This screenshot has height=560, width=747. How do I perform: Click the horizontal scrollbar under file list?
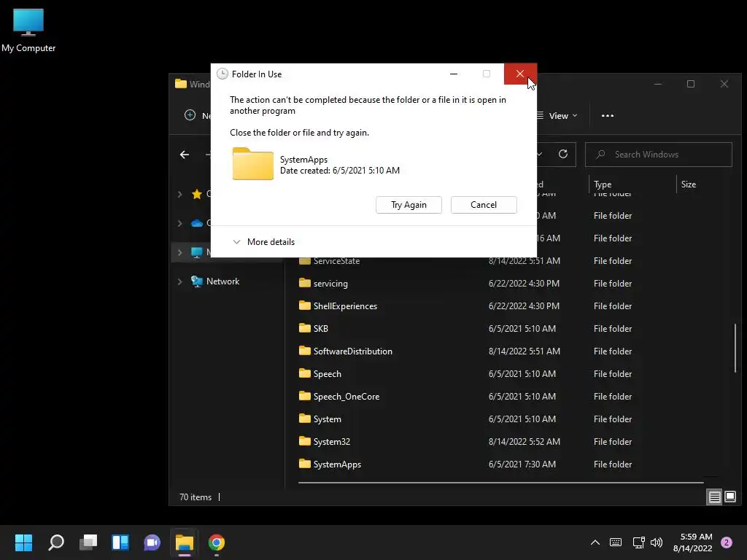[x=500, y=483]
